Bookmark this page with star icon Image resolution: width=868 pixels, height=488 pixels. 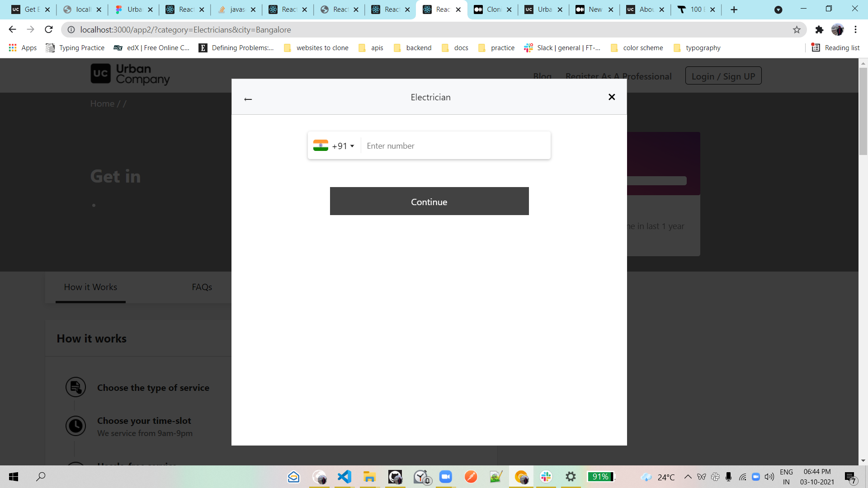[x=797, y=30]
